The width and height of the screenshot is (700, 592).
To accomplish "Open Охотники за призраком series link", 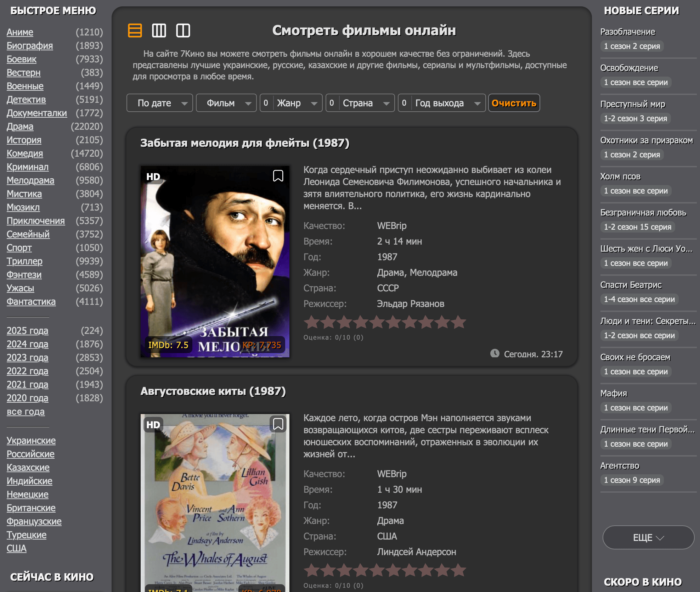I will click(x=647, y=140).
